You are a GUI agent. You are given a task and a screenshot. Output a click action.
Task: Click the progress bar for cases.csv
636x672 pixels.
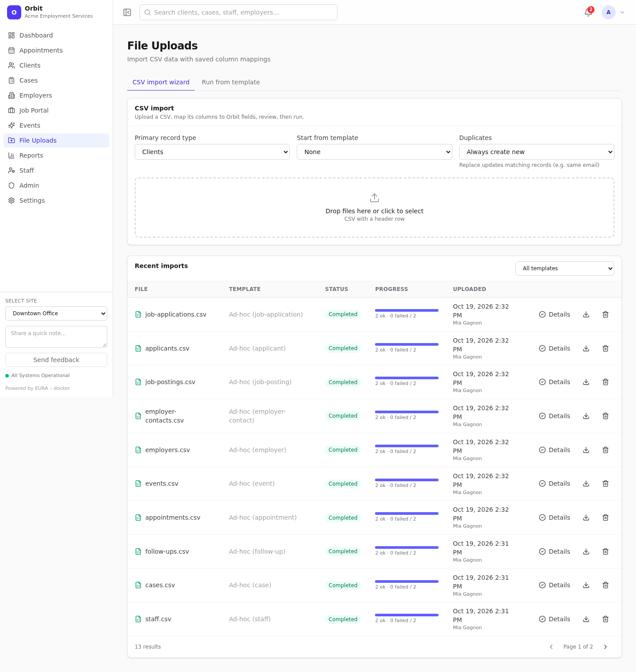[x=407, y=581]
